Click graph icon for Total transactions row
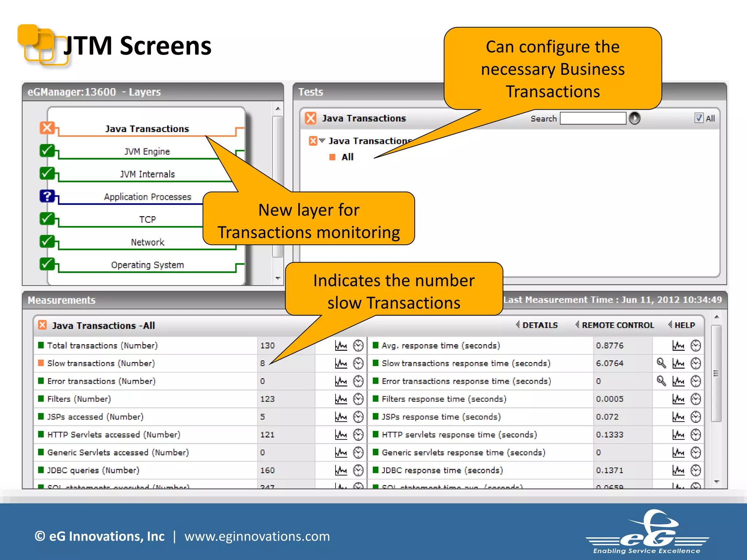The image size is (747, 560). click(x=341, y=345)
